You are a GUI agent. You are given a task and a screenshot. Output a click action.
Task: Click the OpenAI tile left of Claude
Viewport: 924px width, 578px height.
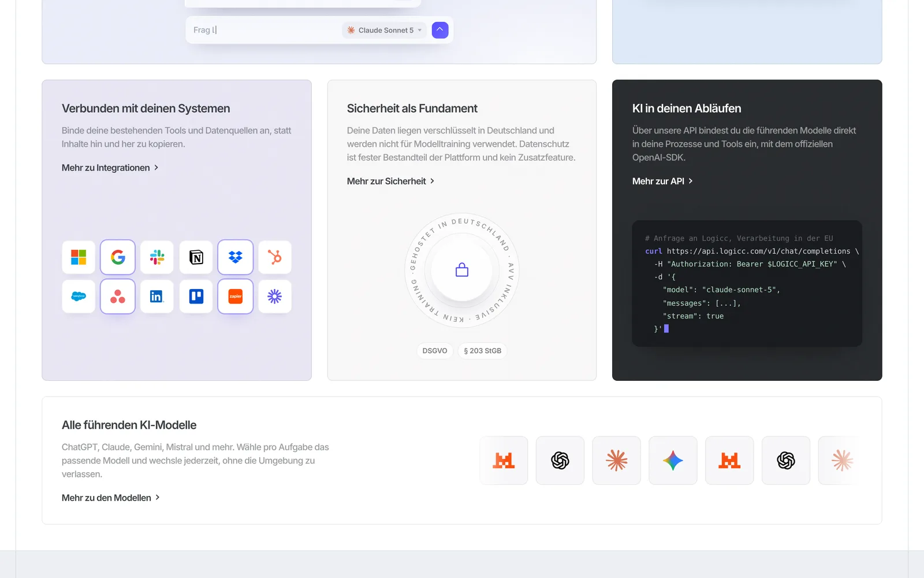click(560, 461)
